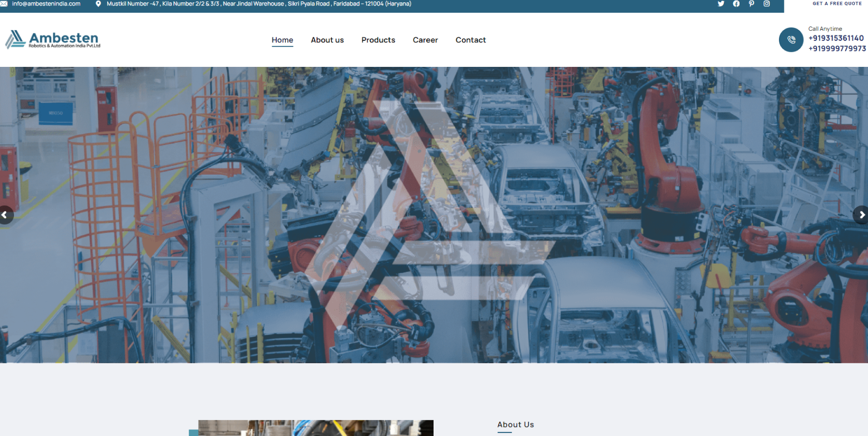Click the location pin icon
Screen dimensions: 868x436
[98, 4]
